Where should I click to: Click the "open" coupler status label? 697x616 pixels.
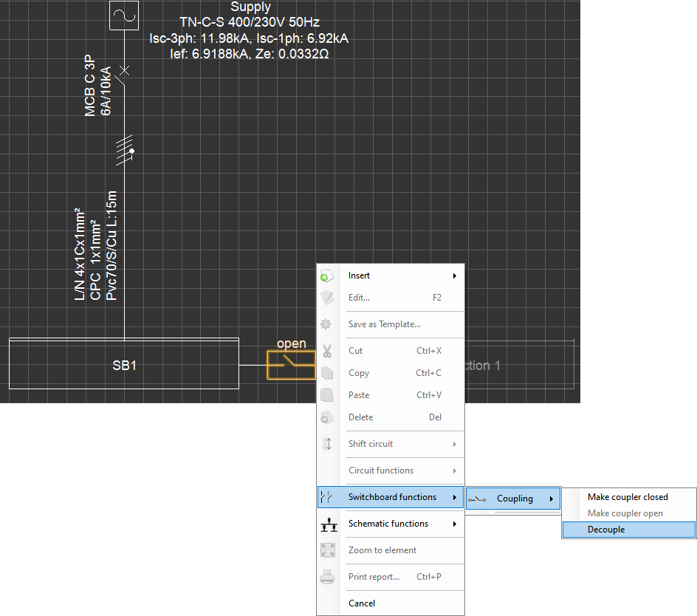[291, 343]
